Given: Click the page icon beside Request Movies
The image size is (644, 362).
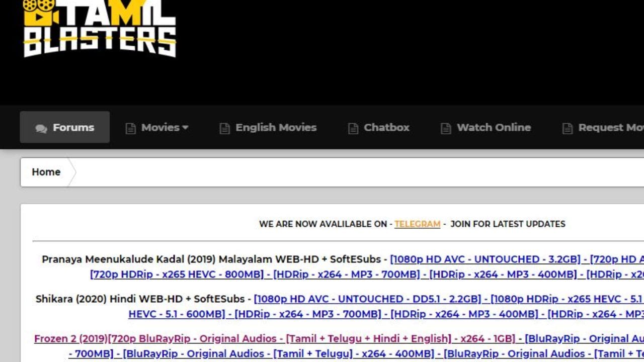Looking at the screenshot, I should [x=568, y=128].
